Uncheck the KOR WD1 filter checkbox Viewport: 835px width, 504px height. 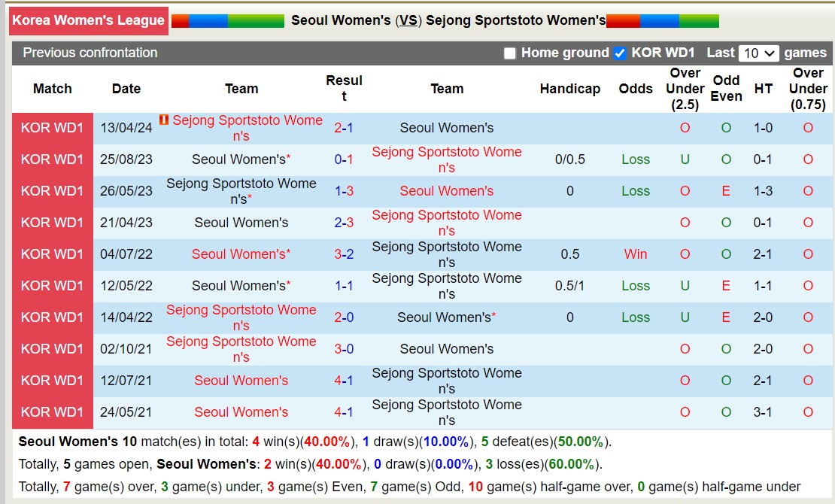click(x=620, y=53)
